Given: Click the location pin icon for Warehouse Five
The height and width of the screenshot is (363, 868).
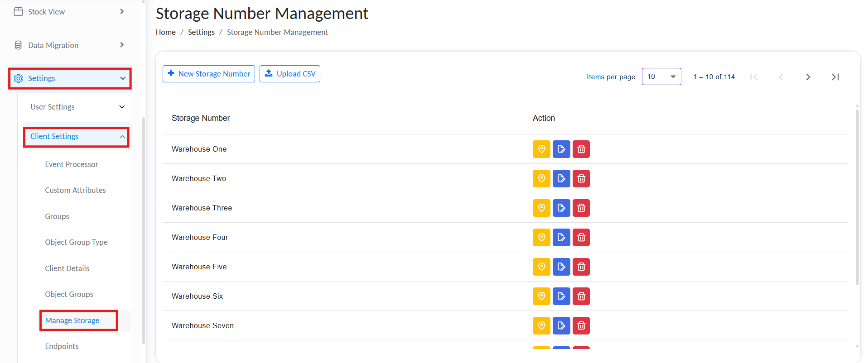Looking at the screenshot, I should click(541, 267).
